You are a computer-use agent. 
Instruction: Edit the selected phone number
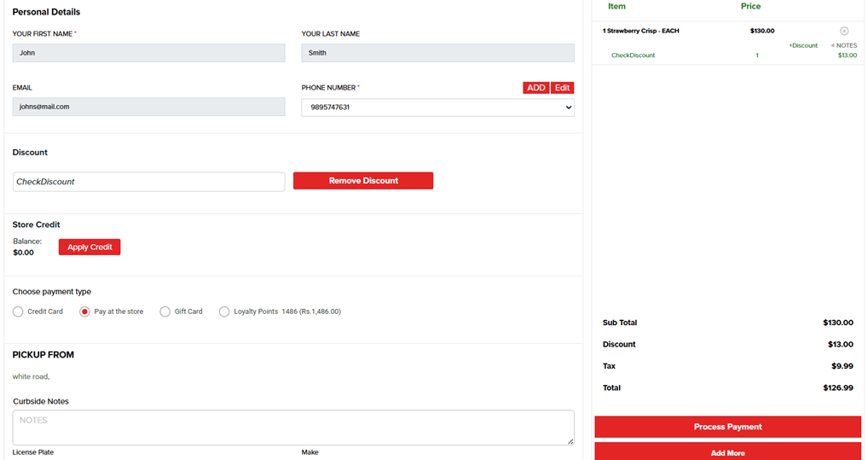(563, 88)
